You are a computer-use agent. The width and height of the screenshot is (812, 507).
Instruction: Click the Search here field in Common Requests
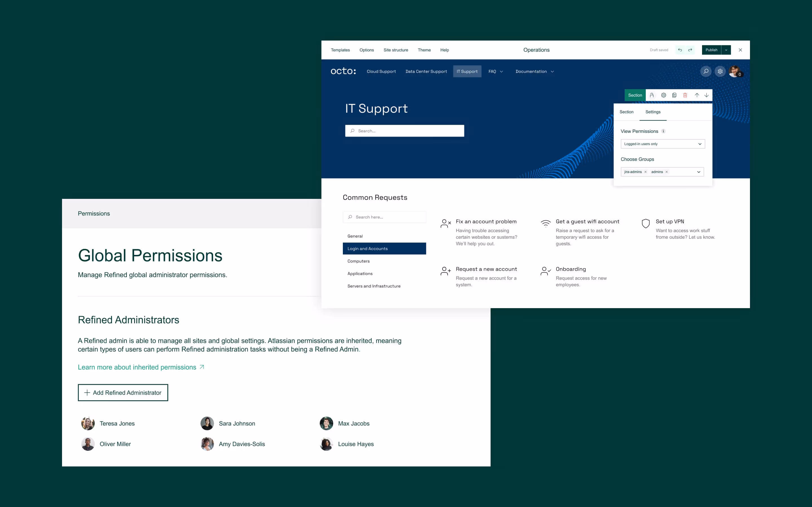[x=385, y=217]
